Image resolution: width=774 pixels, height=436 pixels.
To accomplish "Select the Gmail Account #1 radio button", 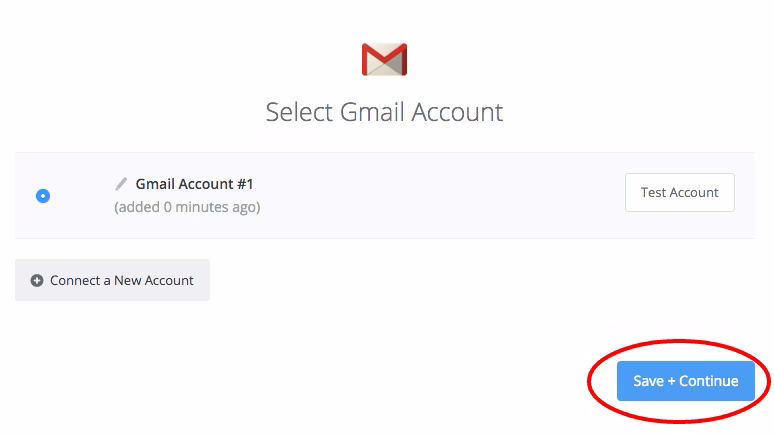I will [x=43, y=196].
